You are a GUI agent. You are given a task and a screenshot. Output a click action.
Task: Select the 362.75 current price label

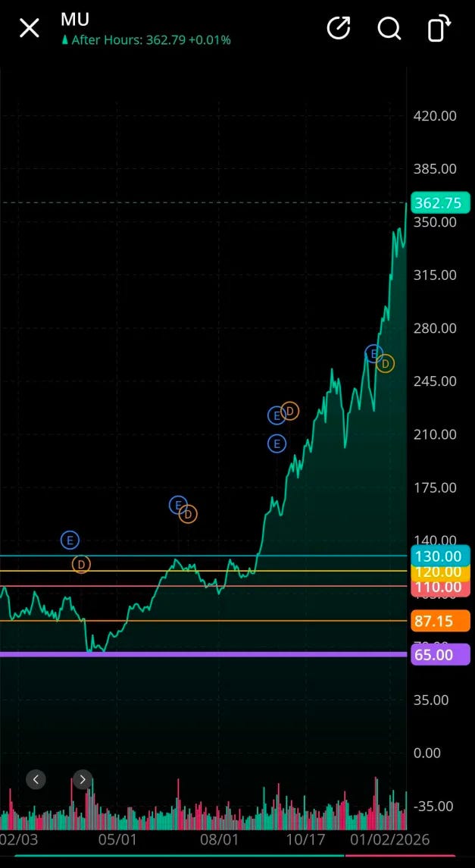[440, 203]
